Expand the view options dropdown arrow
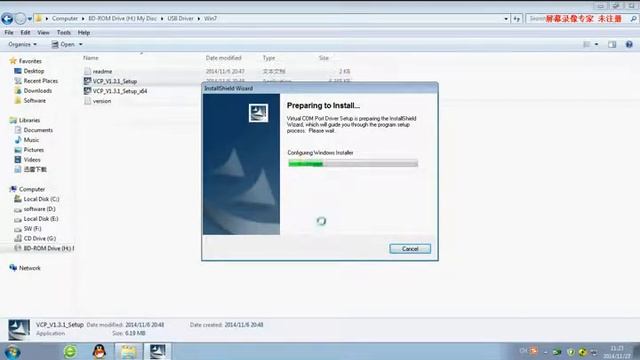Screen dimensions: 640x360 pyautogui.click(x=597, y=44)
